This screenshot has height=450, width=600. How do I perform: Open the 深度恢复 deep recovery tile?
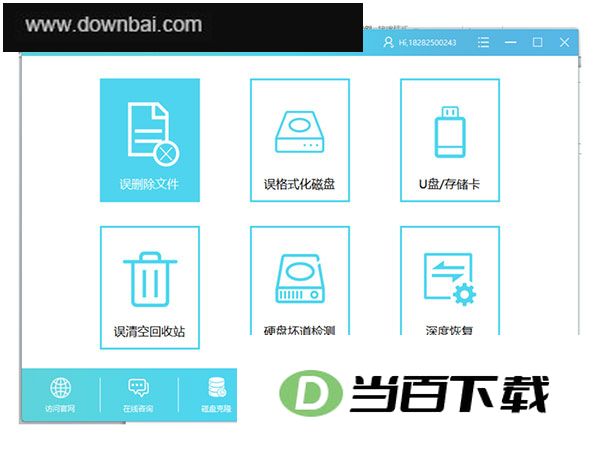450,280
